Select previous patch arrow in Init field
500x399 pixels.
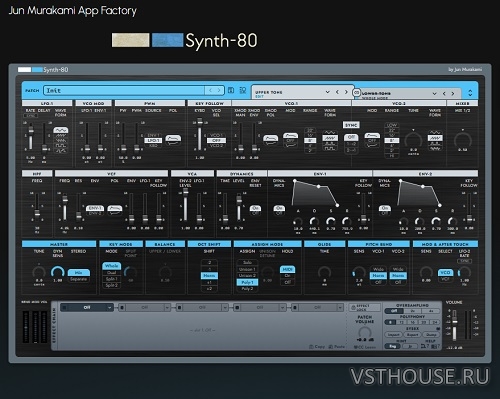click(x=210, y=90)
